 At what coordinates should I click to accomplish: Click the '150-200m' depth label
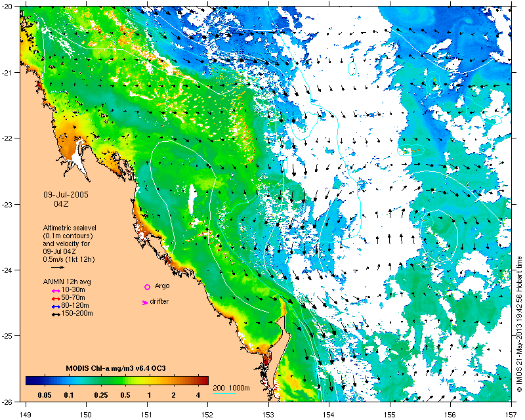[77, 314]
